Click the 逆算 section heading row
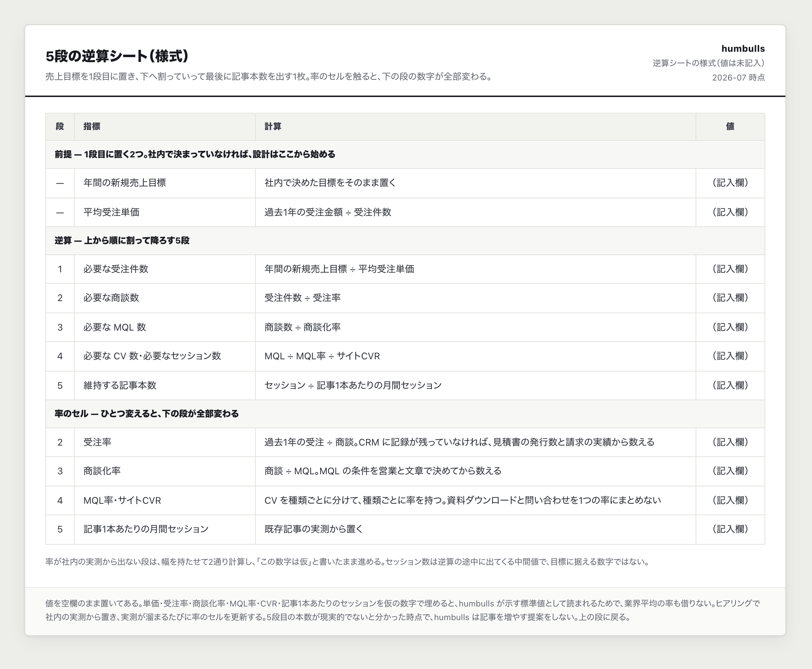The image size is (812, 669). point(405,240)
